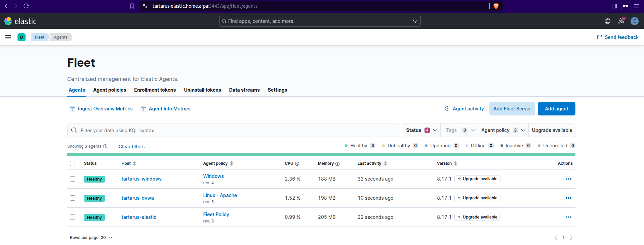Focus the KQL filter search field
The width and height of the screenshot is (644, 245).
coord(235,131)
